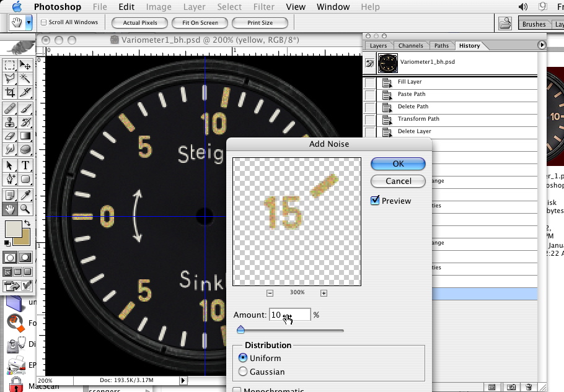Image resolution: width=564 pixels, height=392 pixels.
Task: Open the History palette flyout menu
Action: tap(542, 45)
